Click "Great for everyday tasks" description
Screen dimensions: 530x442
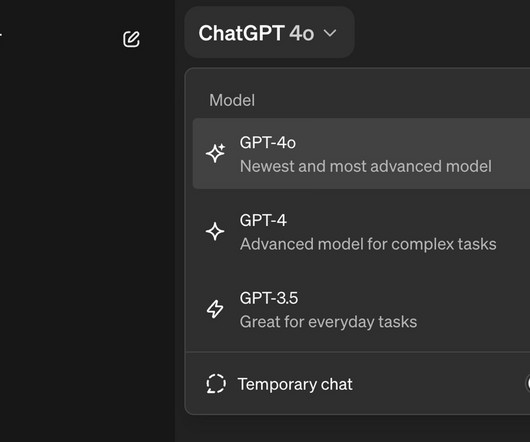point(328,322)
